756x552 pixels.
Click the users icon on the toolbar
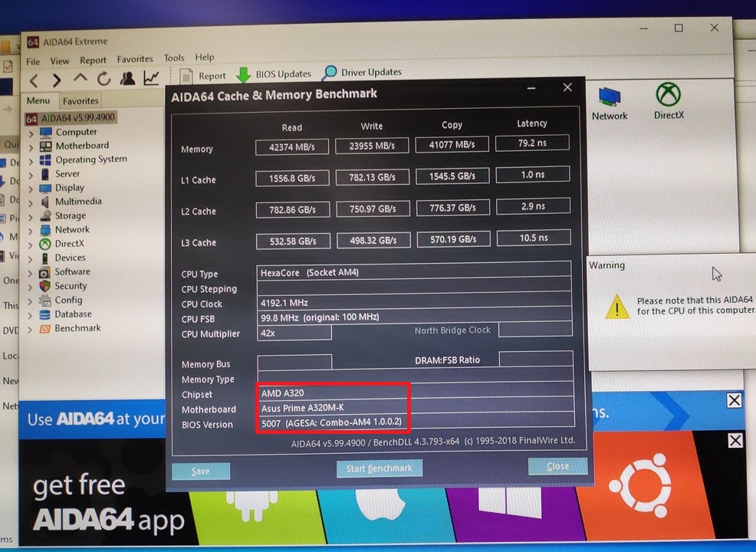pyautogui.click(x=127, y=79)
